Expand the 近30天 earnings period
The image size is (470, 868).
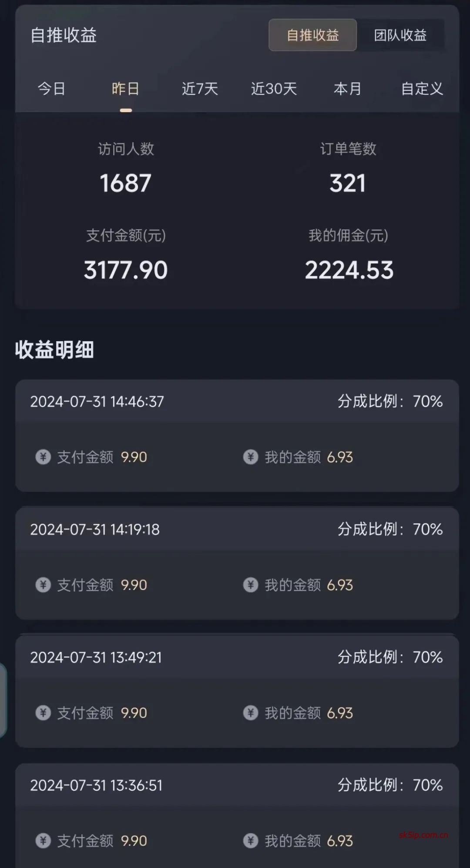click(x=273, y=88)
